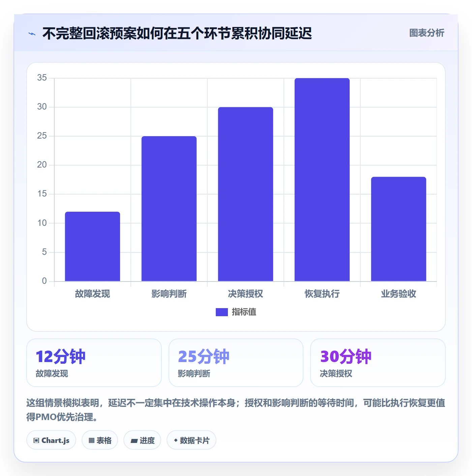Click the 决策授权 x-axis label

(245, 294)
